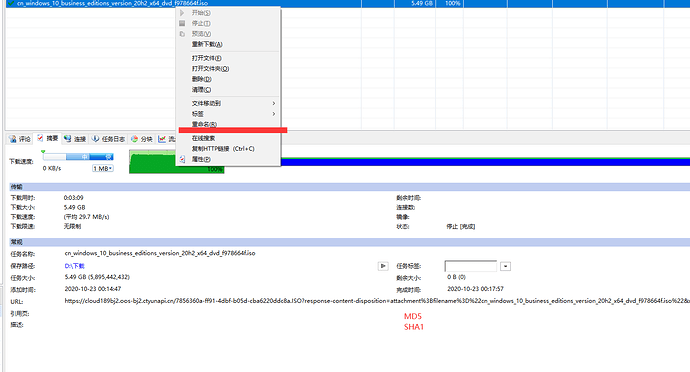
Task: Open the task tag dropdown arrow
Action: coord(506,266)
